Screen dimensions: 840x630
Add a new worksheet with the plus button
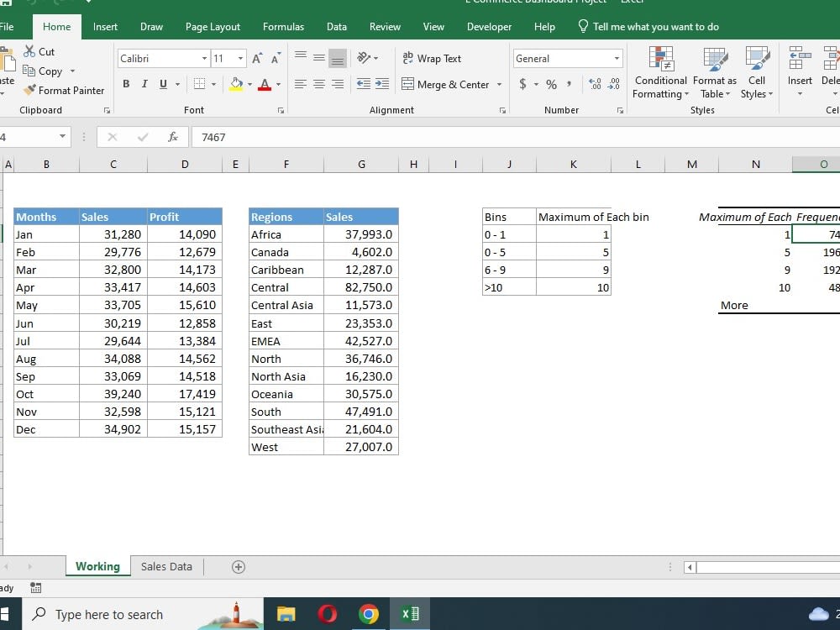tap(238, 566)
